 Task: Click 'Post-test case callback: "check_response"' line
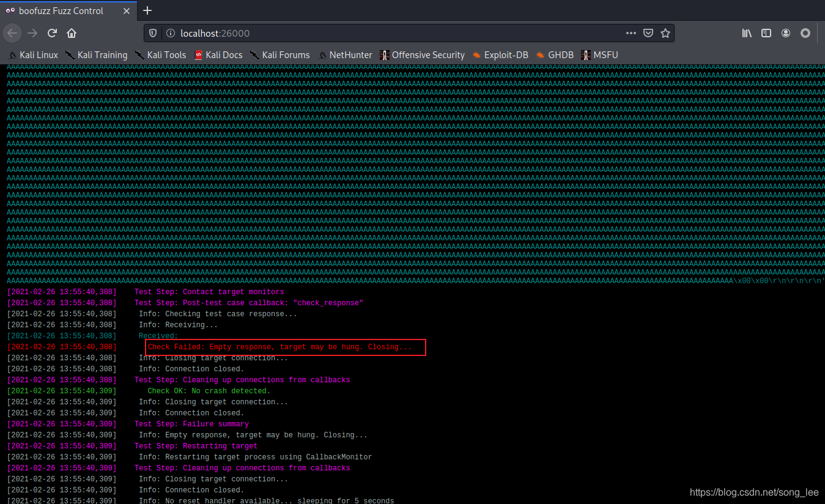[249, 303]
